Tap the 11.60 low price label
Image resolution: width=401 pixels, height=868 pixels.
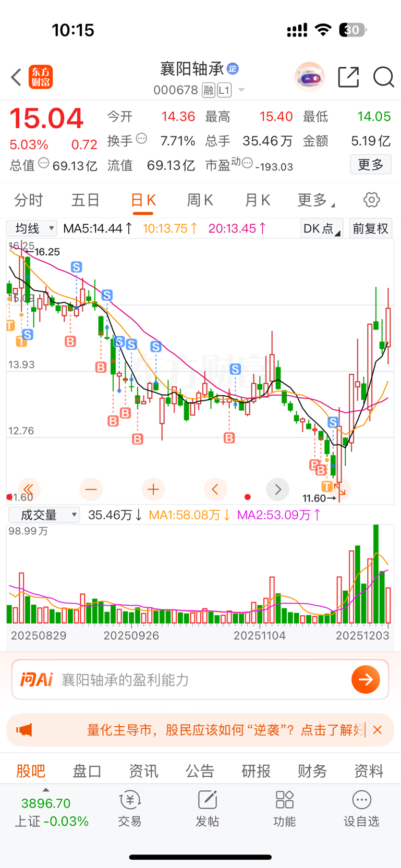click(314, 498)
